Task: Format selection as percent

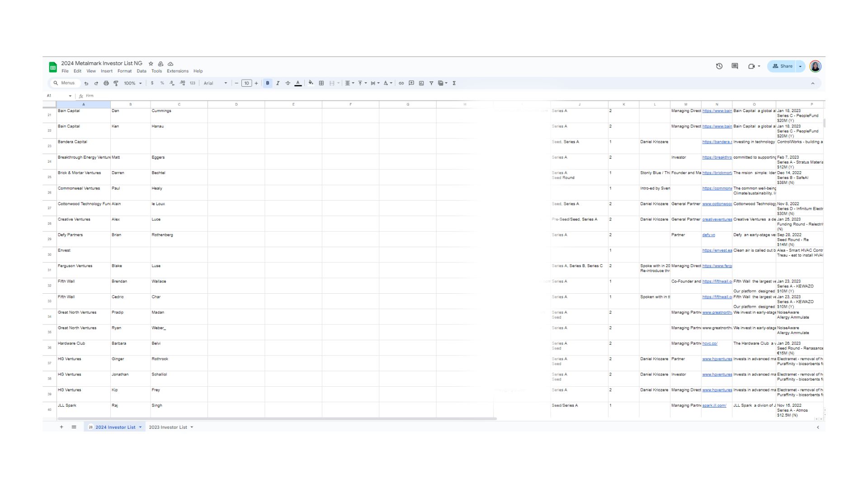Action: (x=162, y=83)
